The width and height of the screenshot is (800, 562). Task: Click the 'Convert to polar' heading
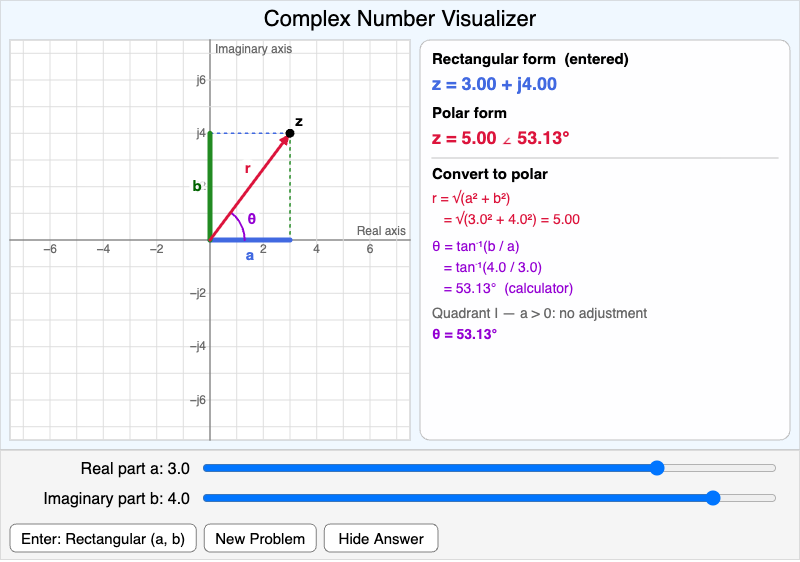tap(490, 174)
